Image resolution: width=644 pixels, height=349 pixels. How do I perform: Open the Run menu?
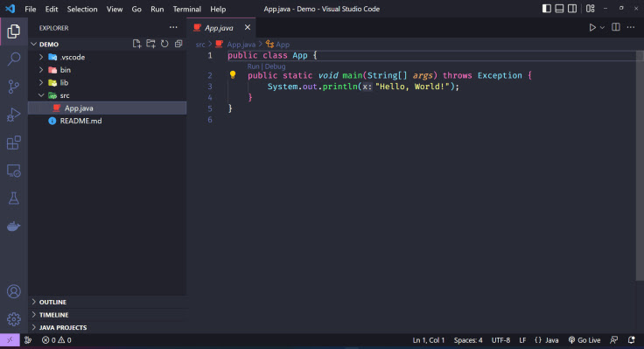tap(157, 9)
